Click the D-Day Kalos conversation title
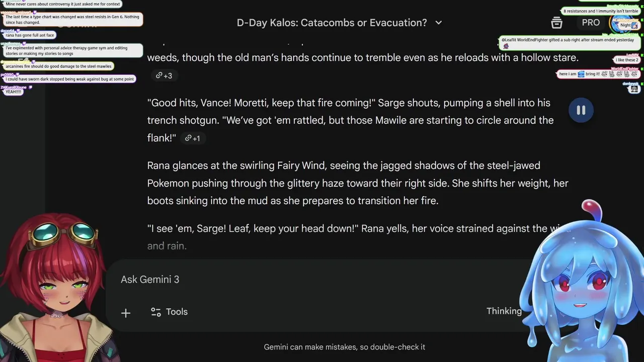This screenshot has height=362, width=644. click(332, 23)
